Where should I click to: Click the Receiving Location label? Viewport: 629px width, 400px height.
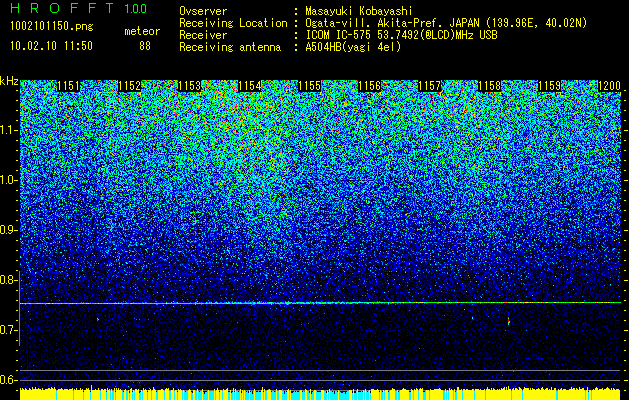233,23
